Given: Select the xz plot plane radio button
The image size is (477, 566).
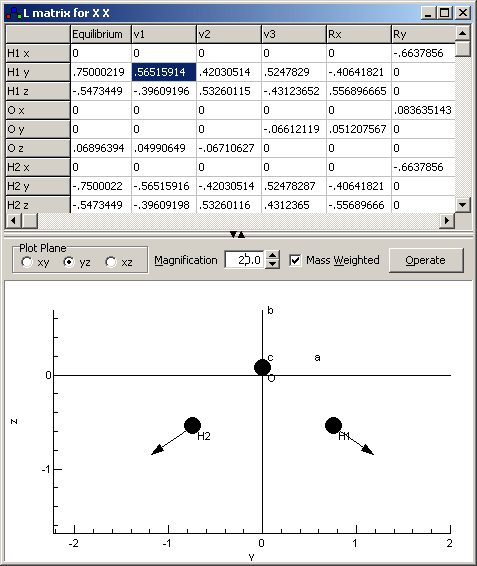Looking at the screenshot, I should tap(111, 262).
